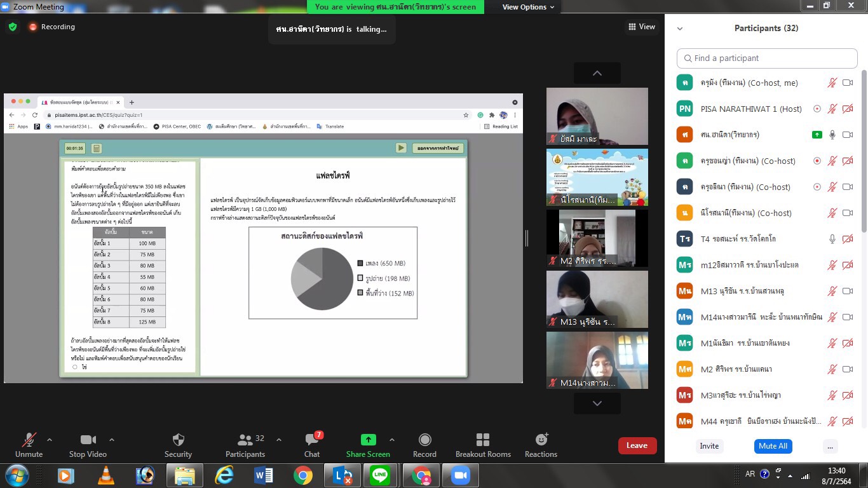Click the Invite button

(x=709, y=446)
